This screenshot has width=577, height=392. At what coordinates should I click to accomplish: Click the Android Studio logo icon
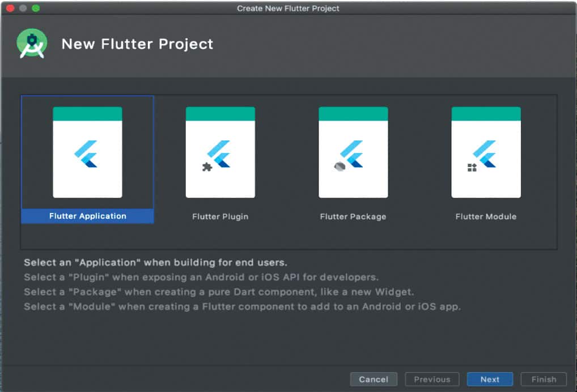click(32, 44)
